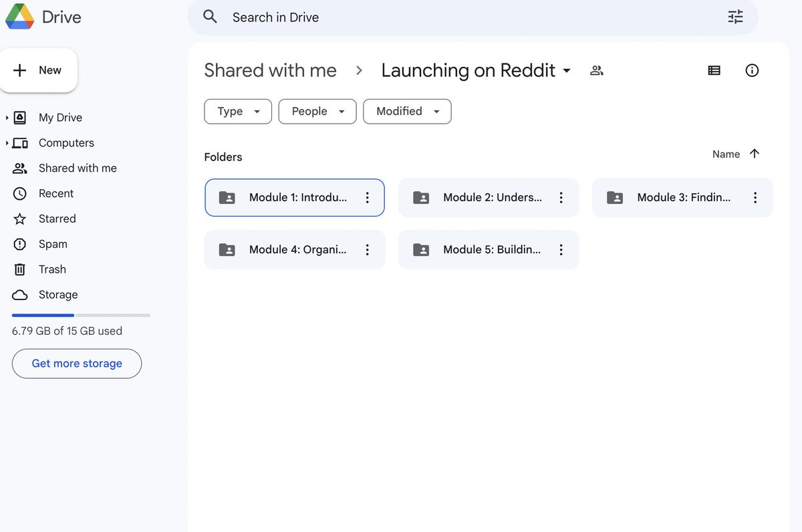This screenshot has height=532, width=802.
Task: Open more actions for Module 1 folder
Action: pos(367,197)
